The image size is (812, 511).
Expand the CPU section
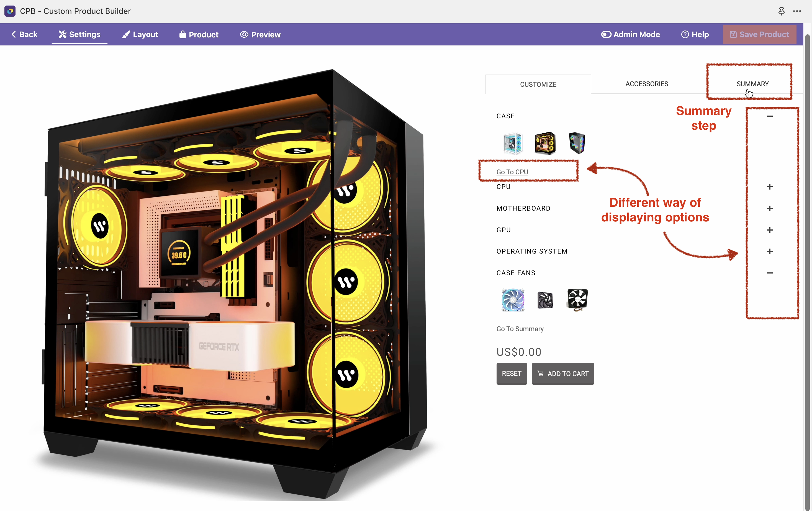tap(770, 187)
